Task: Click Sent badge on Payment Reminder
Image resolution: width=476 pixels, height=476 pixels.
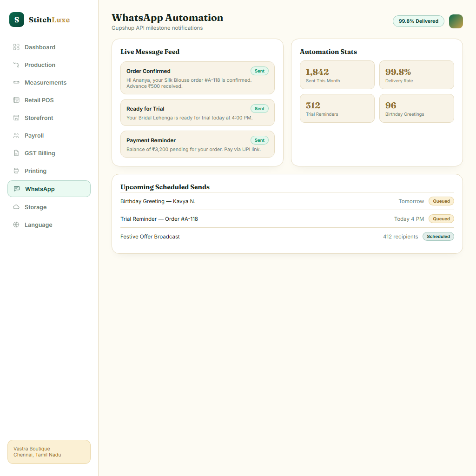Action: pos(259,140)
